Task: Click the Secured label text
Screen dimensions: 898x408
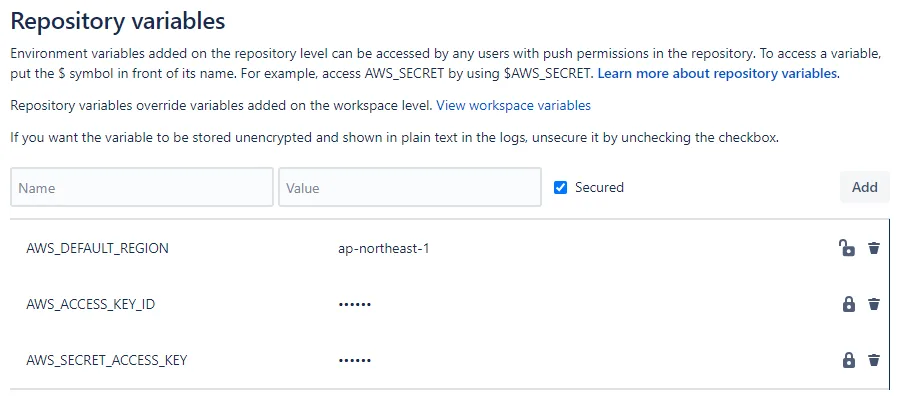Action: coord(599,187)
